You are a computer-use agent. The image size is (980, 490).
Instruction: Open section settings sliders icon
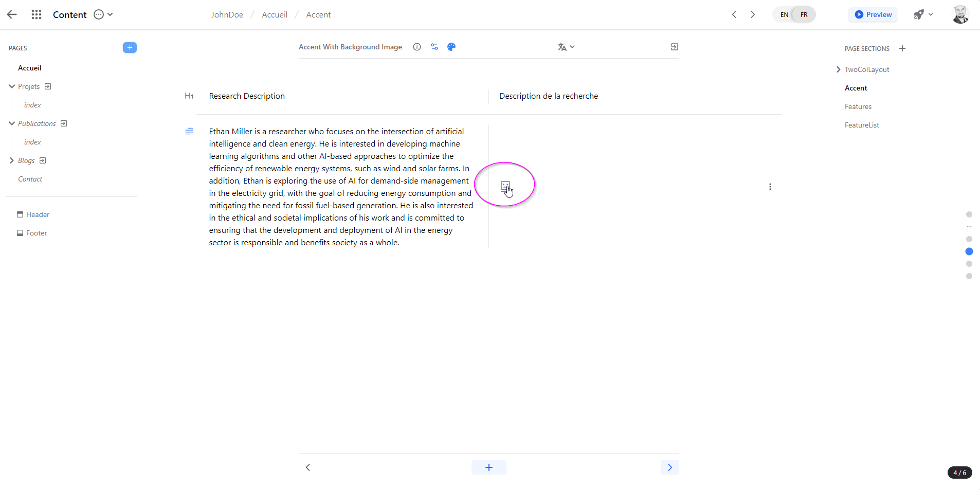click(x=434, y=47)
